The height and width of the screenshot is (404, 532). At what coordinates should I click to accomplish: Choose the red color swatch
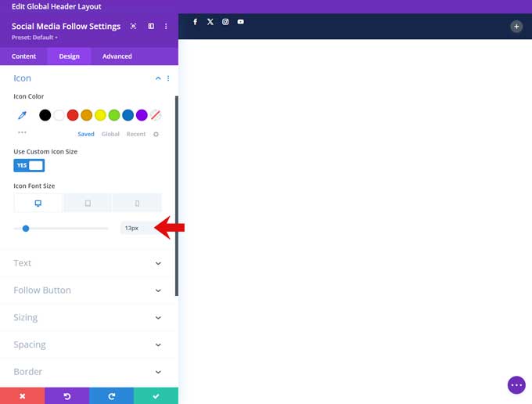pyautogui.click(x=73, y=115)
